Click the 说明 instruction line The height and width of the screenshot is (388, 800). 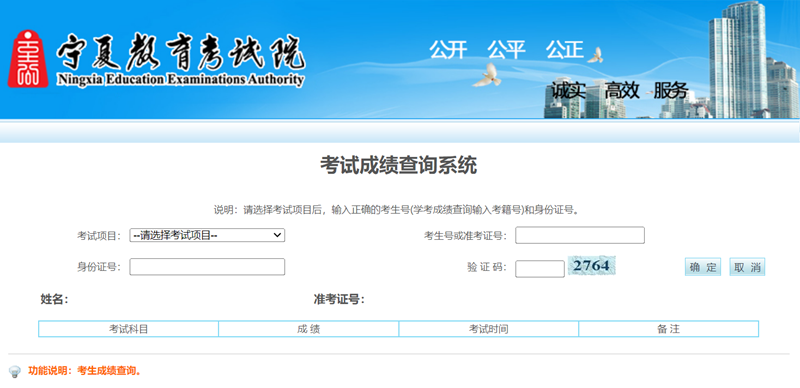(397, 210)
